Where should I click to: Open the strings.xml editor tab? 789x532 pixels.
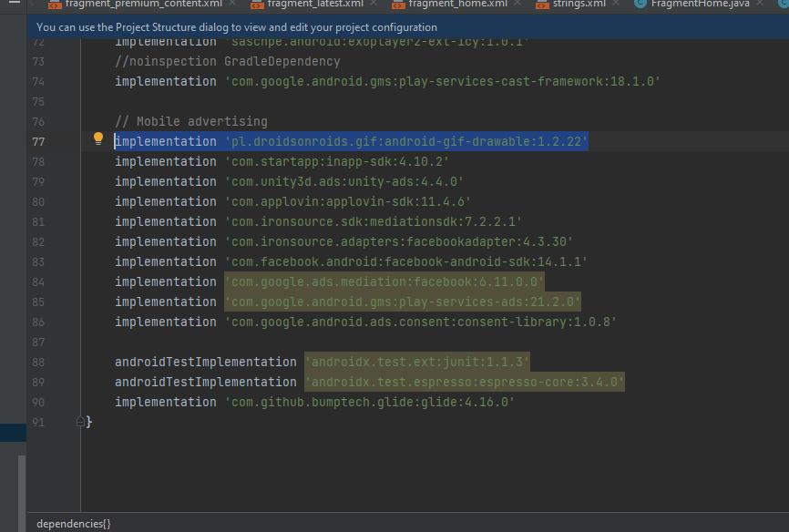pyautogui.click(x=579, y=4)
